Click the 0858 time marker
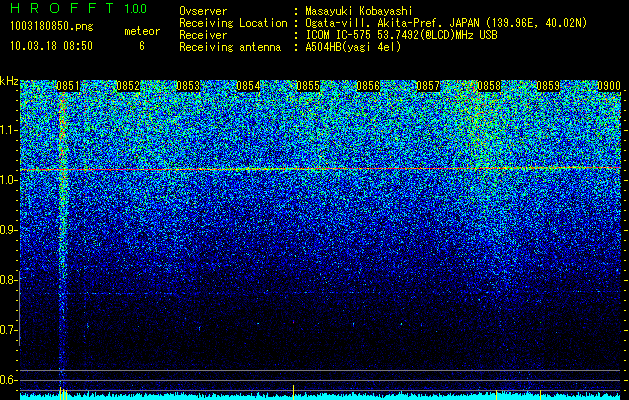The width and height of the screenshot is (629, 400). point(489,86)
